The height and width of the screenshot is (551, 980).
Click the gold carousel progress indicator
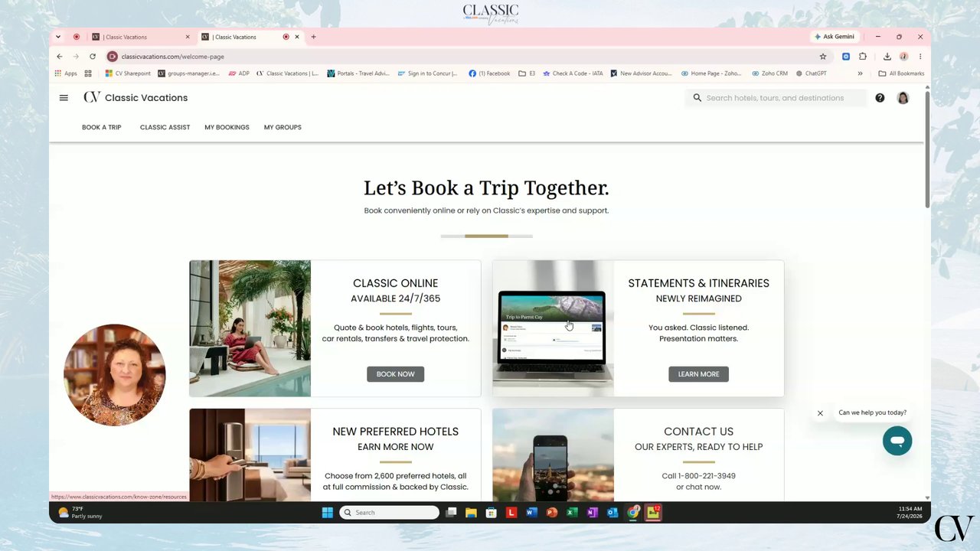[x=486, y=236]
